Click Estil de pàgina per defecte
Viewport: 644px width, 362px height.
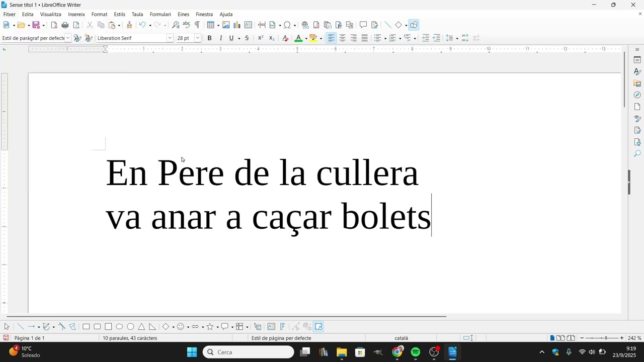(281, 338)
